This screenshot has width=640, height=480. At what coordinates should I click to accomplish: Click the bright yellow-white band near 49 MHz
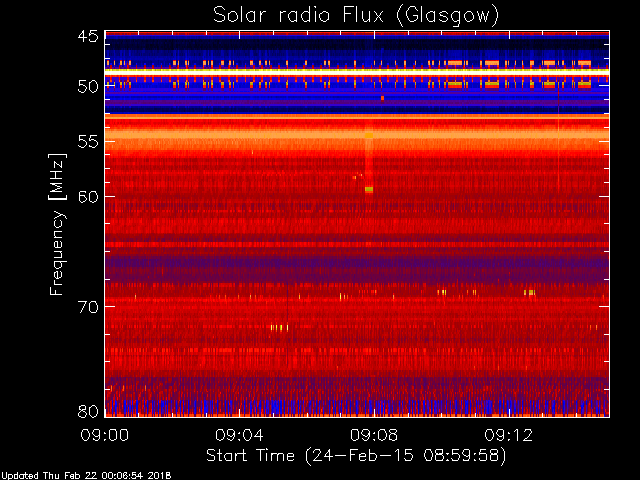[x=357, y=71]
